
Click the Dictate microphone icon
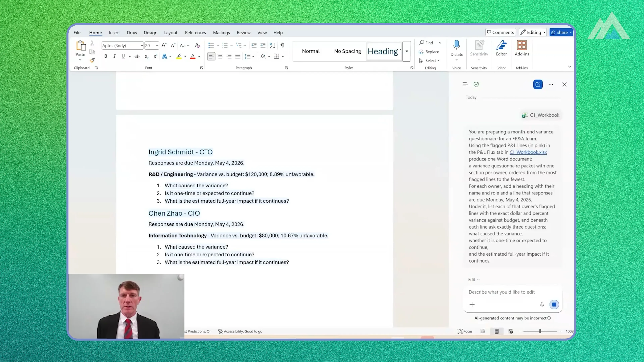point(457,45)
